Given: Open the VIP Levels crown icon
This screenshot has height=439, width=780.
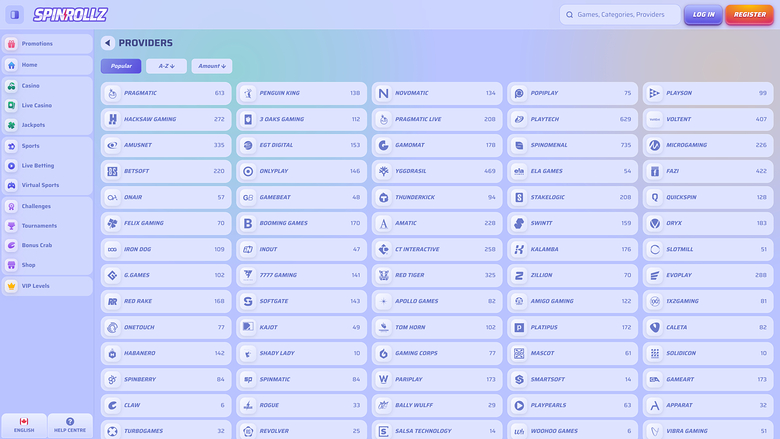Looking at the screenshot, I should tap(12, 286).
